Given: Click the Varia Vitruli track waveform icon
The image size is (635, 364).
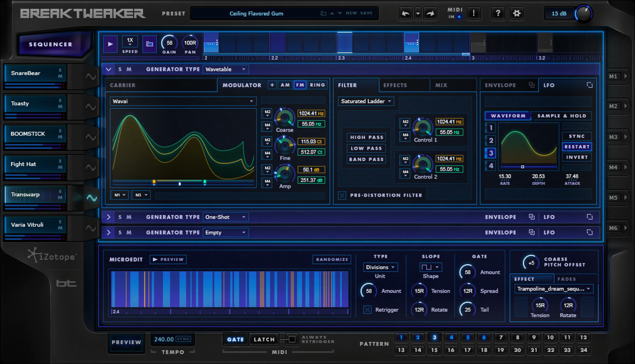Looking at the screenshot, I should click(x=91, y=228).
